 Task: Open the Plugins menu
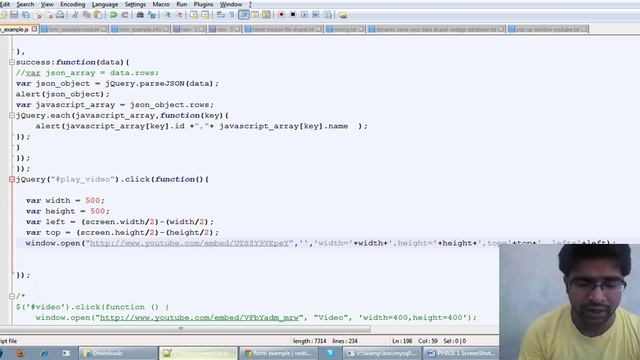(203, 4)
